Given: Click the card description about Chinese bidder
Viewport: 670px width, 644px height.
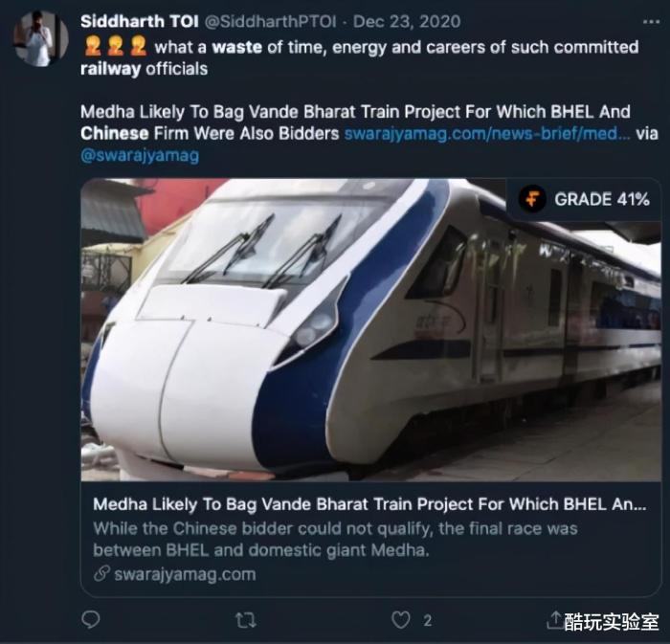Looking at the screenshot, I should pos(335,540).
